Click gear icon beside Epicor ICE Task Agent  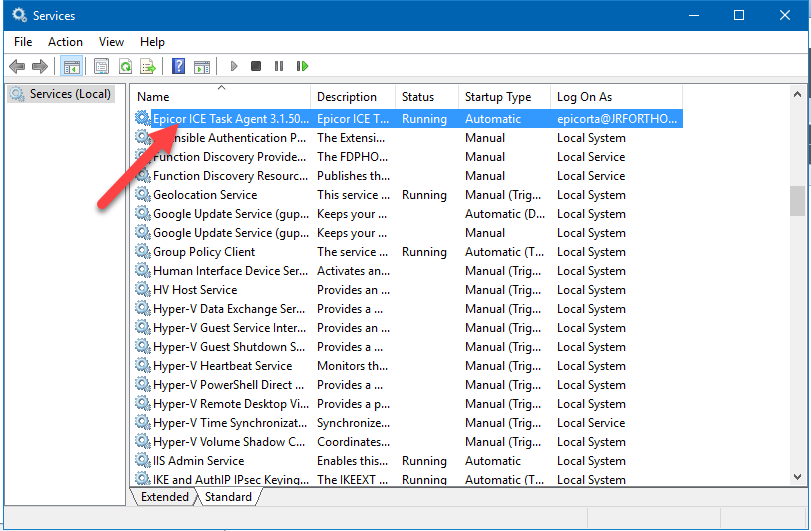point(143,118)
